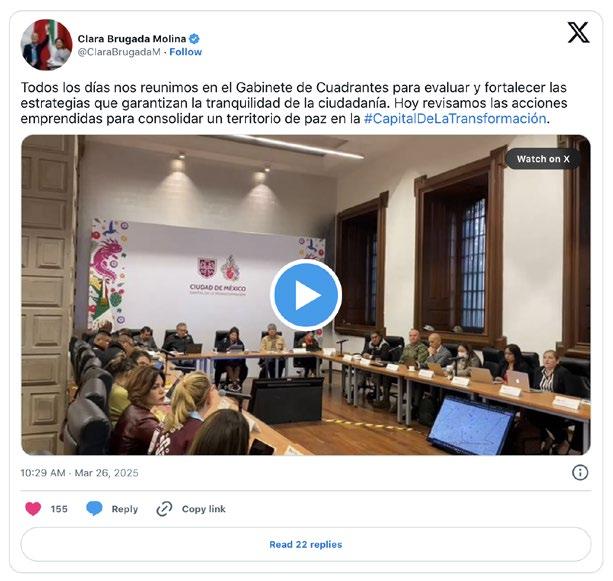The width and height of the screenshot is (613, 581).
Task: Click the reply speech bubble icon
Action: [94, 508]
